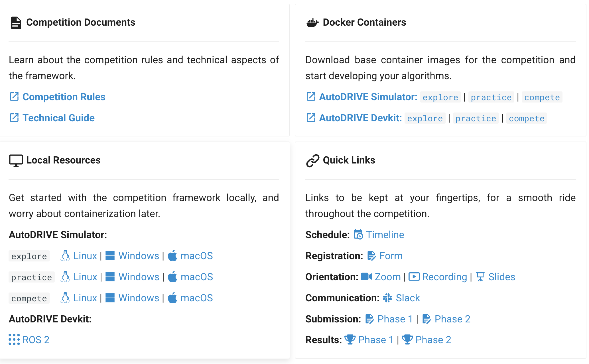Click the Slack logo icon
Viewport: 589px width, 364px height.
click(x=387, y=298)
